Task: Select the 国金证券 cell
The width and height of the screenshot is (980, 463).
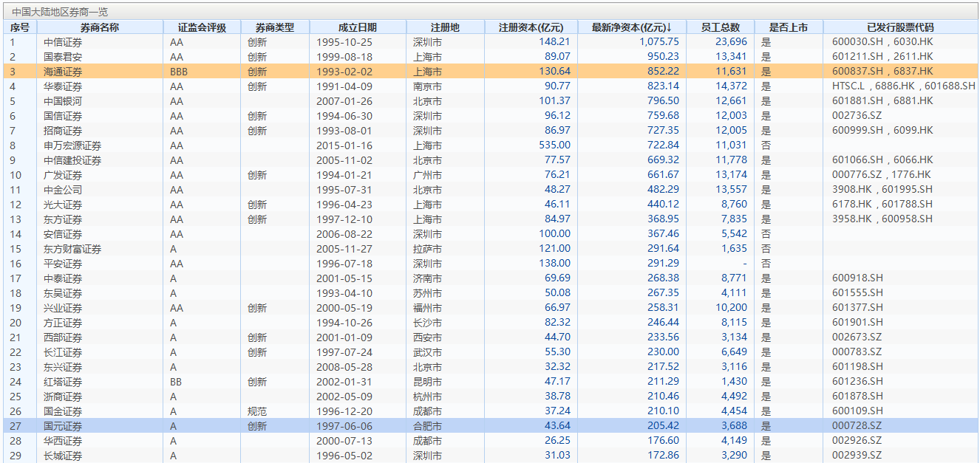Action: pyautogui.click(x=63, y=411)
